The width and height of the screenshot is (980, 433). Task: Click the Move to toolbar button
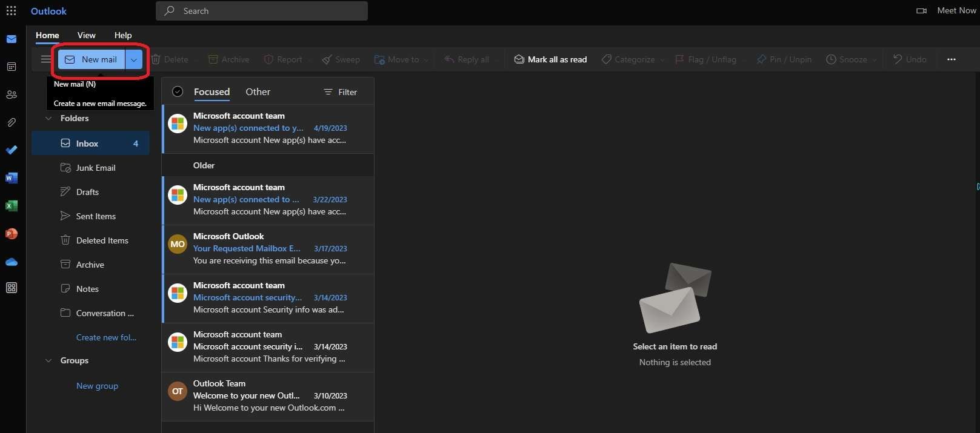[397, 59]
